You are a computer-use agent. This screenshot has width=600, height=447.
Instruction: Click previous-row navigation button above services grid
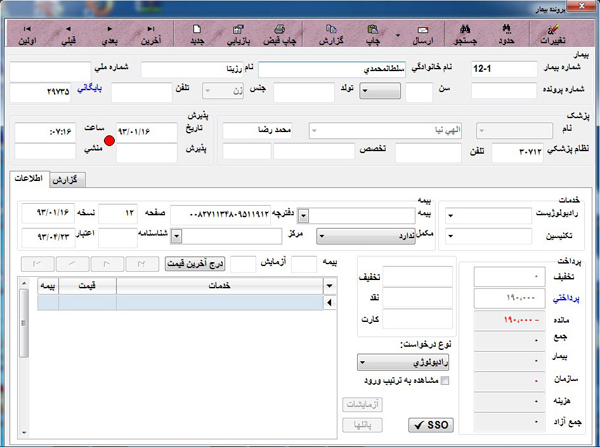72,264
